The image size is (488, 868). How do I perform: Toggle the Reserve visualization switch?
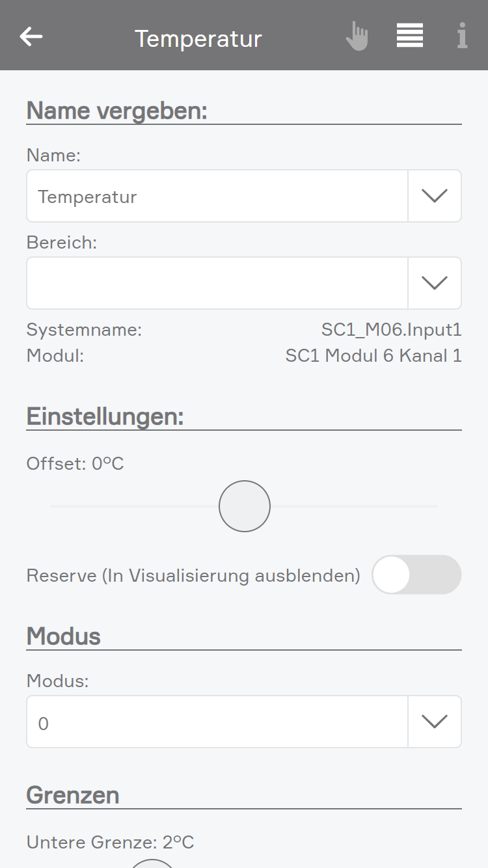pos(416,575)
